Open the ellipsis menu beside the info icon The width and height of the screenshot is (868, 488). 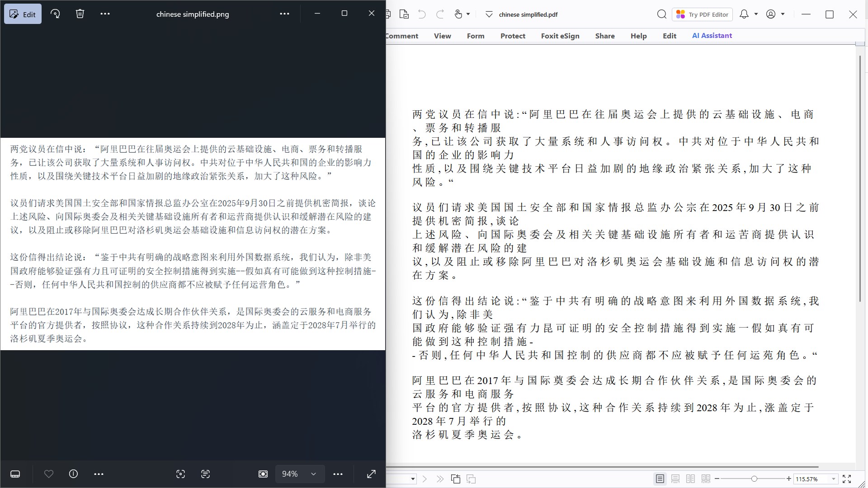(99, 474)
